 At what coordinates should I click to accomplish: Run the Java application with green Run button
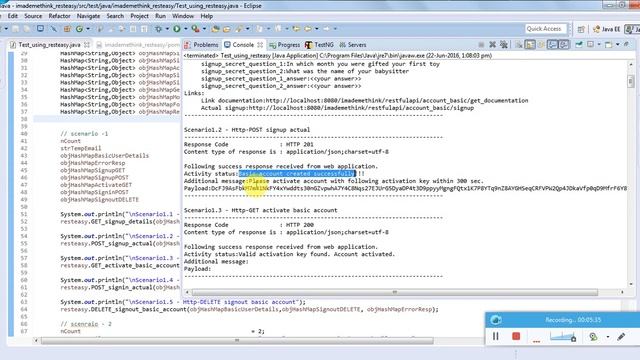point(177,29)
